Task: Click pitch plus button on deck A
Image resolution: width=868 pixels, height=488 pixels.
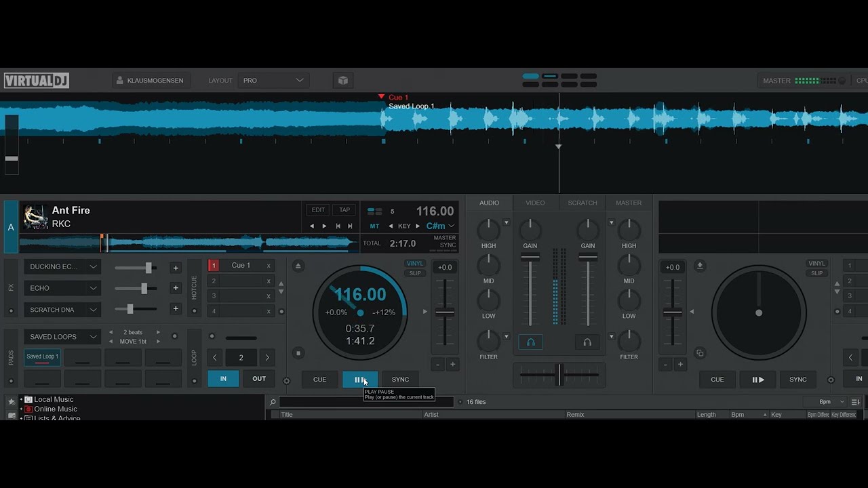Action: pos(452,365)
